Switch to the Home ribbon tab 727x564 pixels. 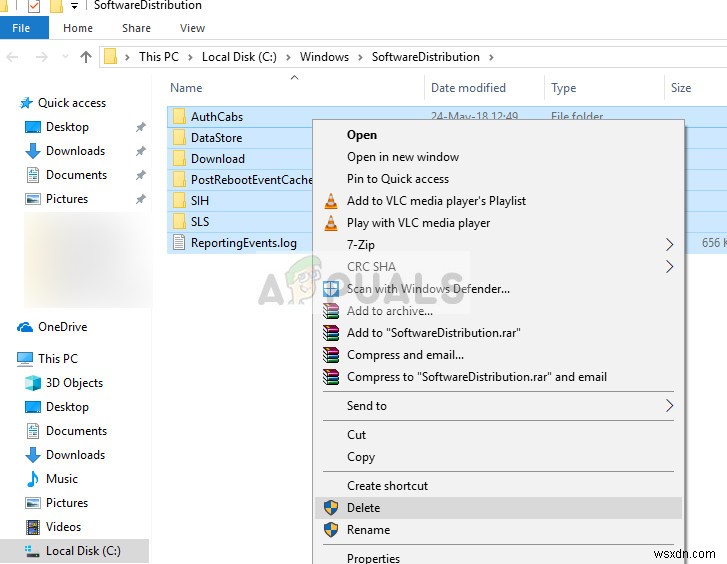pos(78,28)
